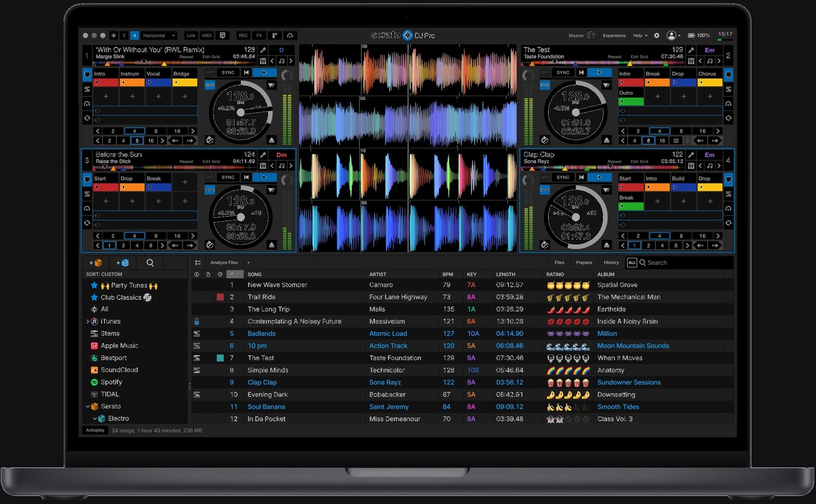
Task: Open the Files tab
Action: (559, 263)
